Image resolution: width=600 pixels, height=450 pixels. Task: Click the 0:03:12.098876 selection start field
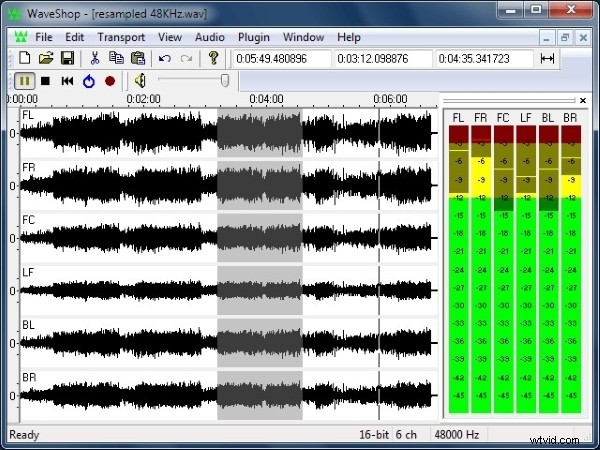[383, 59]
